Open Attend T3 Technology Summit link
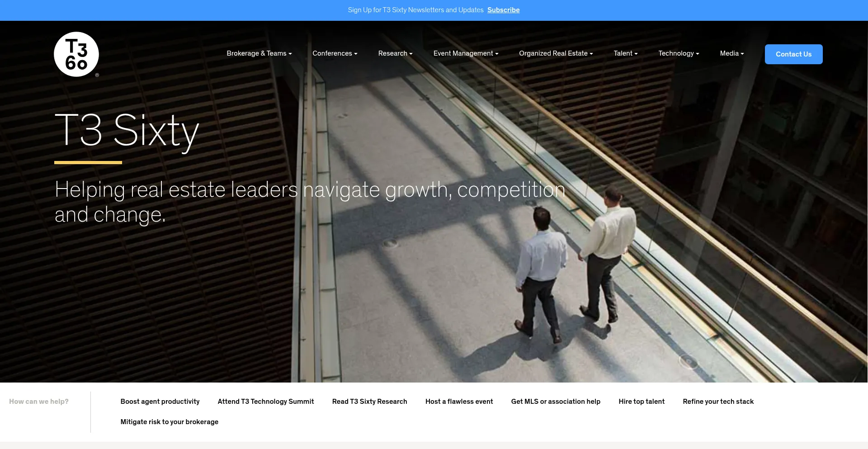 pyautogui.click(x=266, y=402)
